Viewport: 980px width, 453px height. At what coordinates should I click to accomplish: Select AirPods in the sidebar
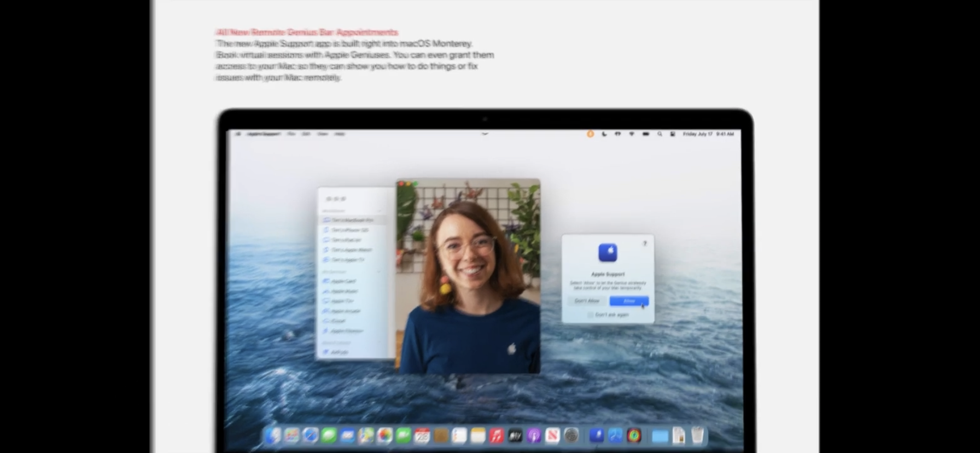coord(353,352)
